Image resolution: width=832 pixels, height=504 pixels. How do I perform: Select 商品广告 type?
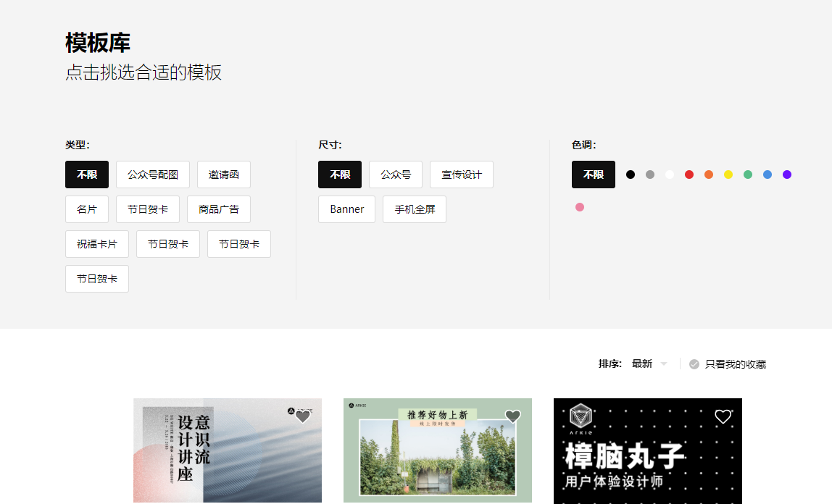pyautogui.click(x=219, y=209)
